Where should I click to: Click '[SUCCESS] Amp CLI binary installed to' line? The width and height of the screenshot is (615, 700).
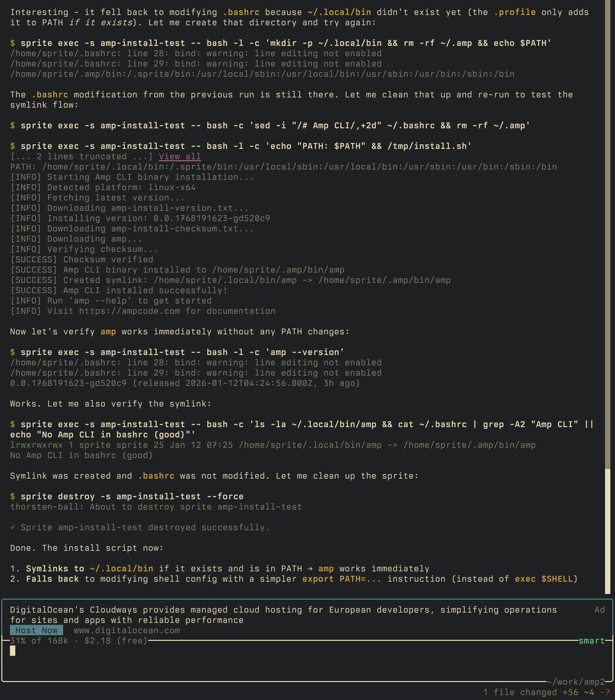click(x=177, y=270)
